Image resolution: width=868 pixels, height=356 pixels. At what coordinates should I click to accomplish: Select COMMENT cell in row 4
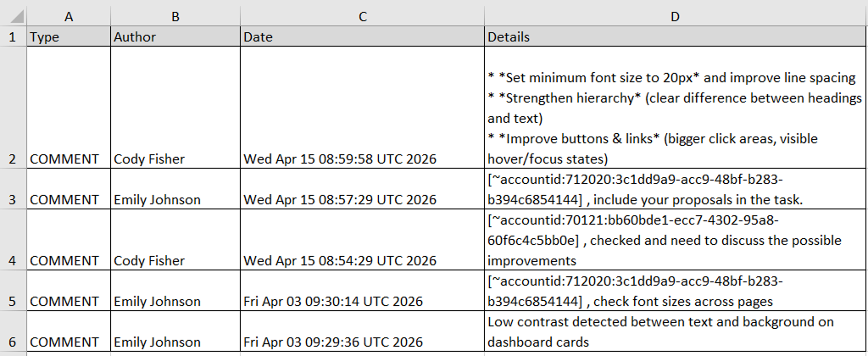(x=69, y=240)
